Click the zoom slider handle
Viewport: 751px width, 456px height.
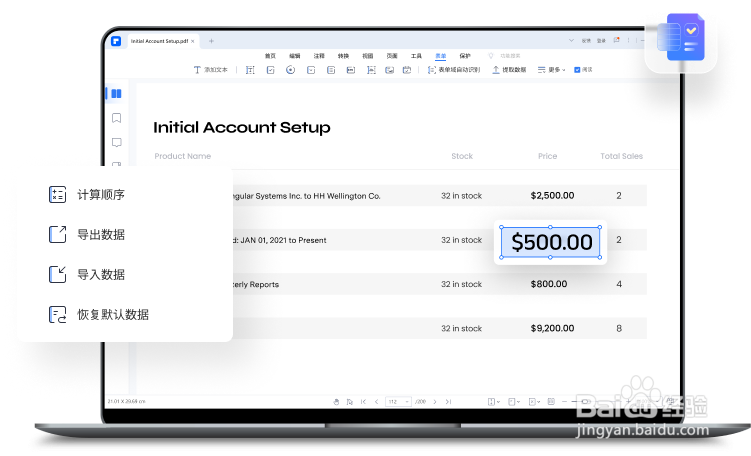tap(585, 401)
